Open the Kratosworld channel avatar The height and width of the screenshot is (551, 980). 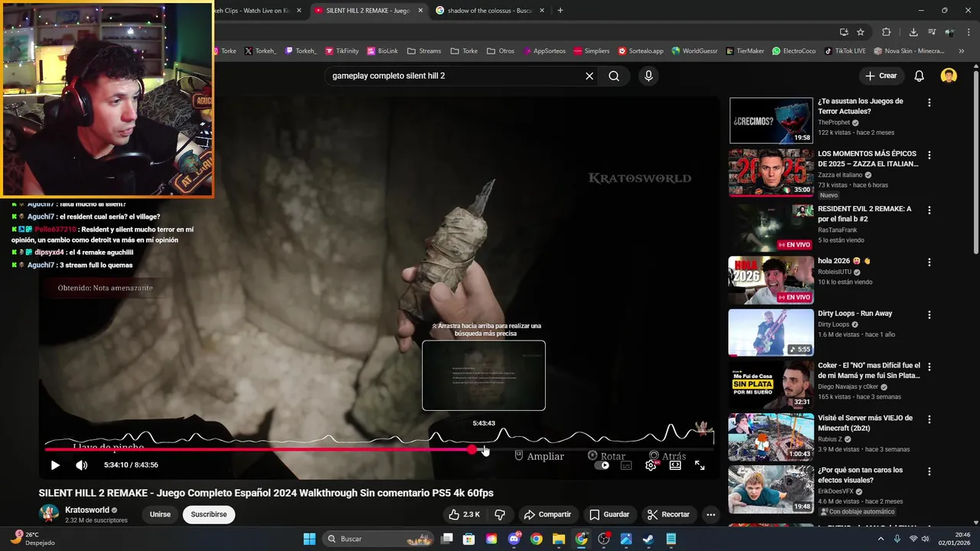[x=50, y=514]
